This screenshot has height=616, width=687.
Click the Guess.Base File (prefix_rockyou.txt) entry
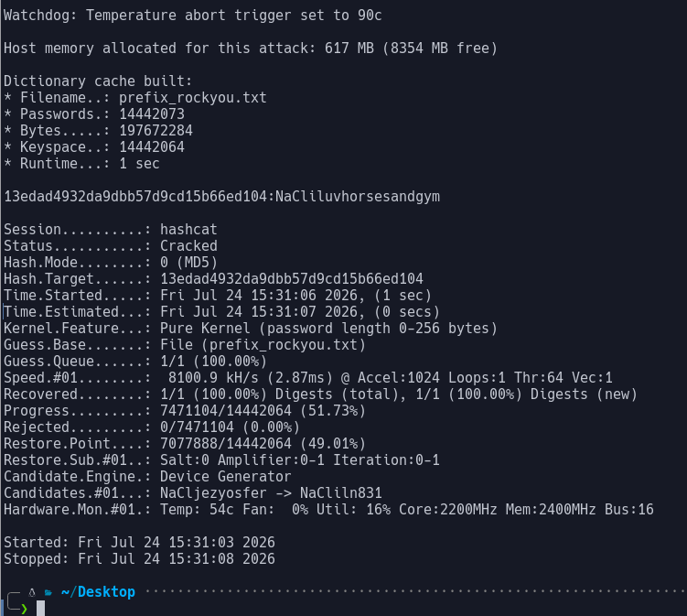pos(263,344)
